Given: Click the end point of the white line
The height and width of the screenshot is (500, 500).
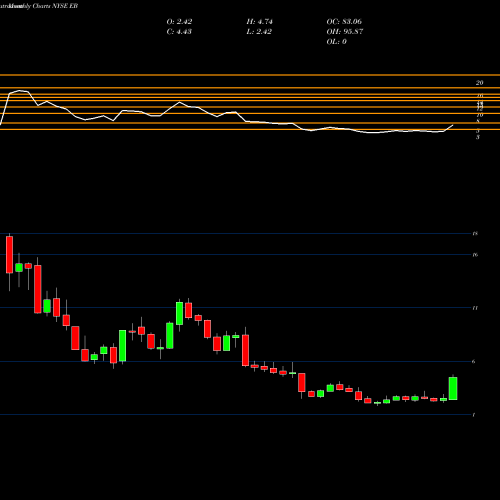Looking at the screenshot, I should click(453, 125).
